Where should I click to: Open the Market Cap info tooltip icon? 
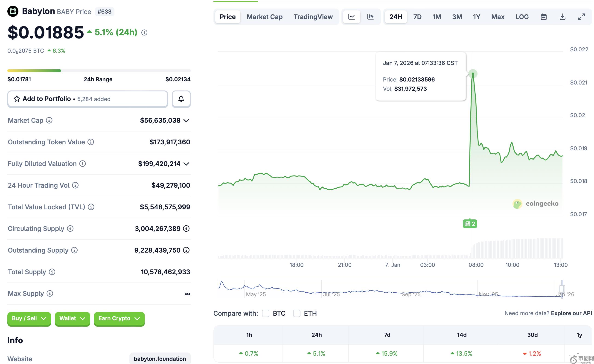coord(49,120)
